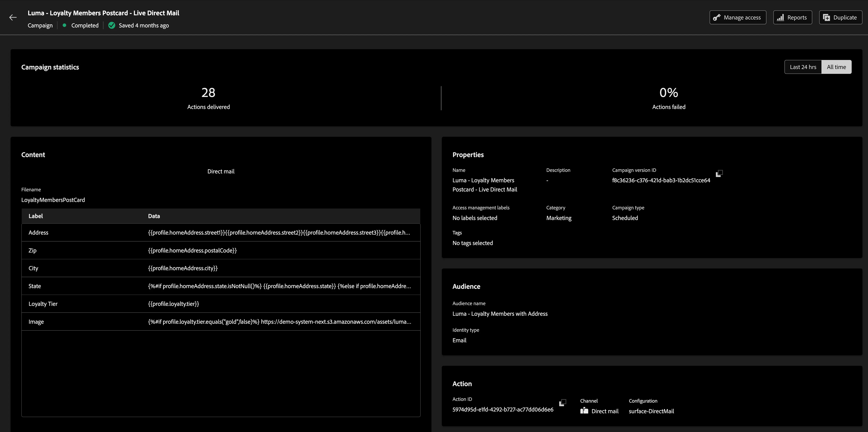Image resolution: width=868 pixels, height=432 pixels.
Task: Click the green Completed status dot
Action: click(x=64, y=25)
